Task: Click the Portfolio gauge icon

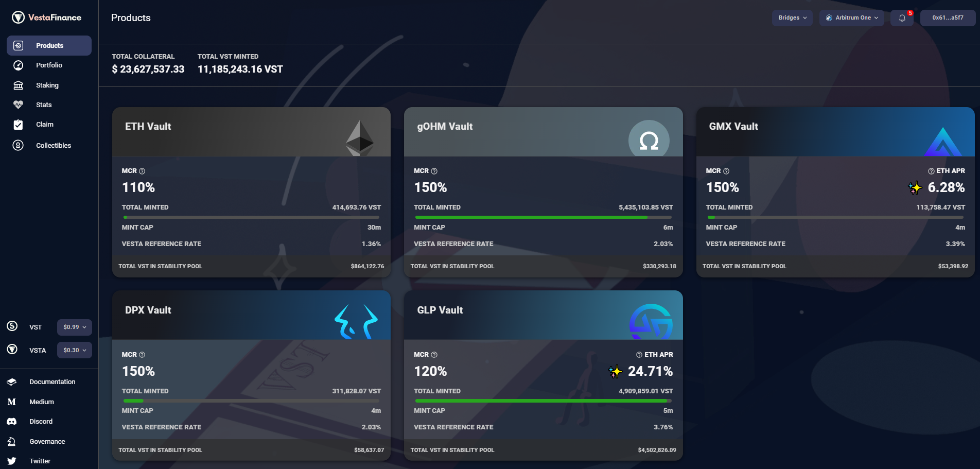Action: point(18,65)
